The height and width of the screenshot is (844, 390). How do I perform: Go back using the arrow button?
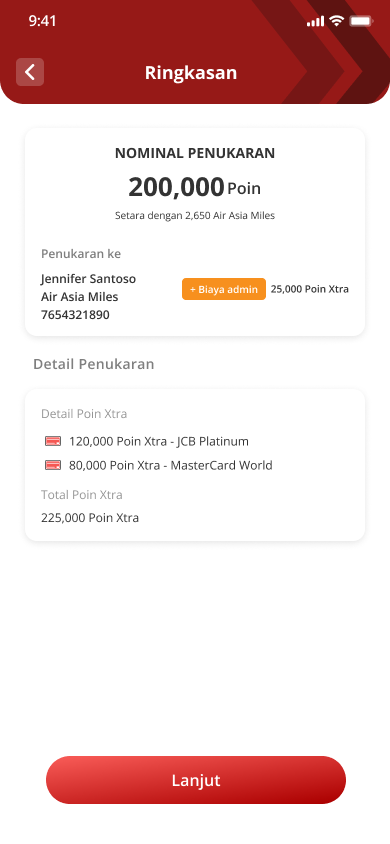point(30,72)
